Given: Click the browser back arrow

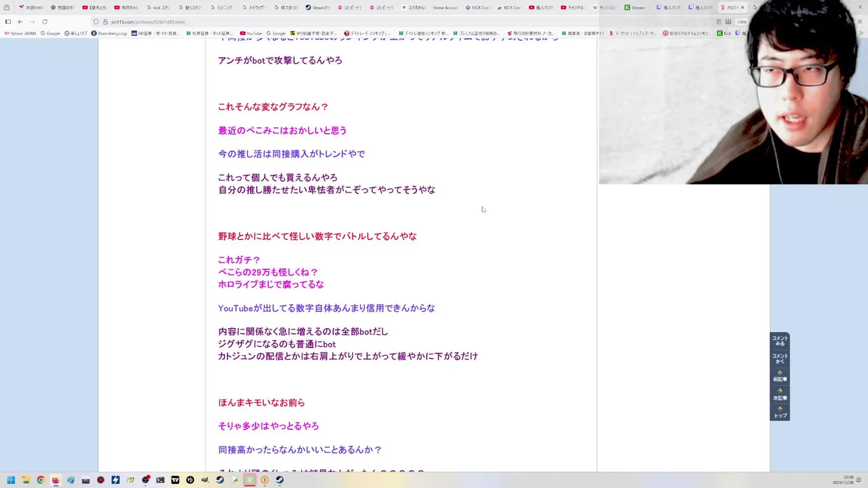Looking at the screenshot, I should coord(20,22).
